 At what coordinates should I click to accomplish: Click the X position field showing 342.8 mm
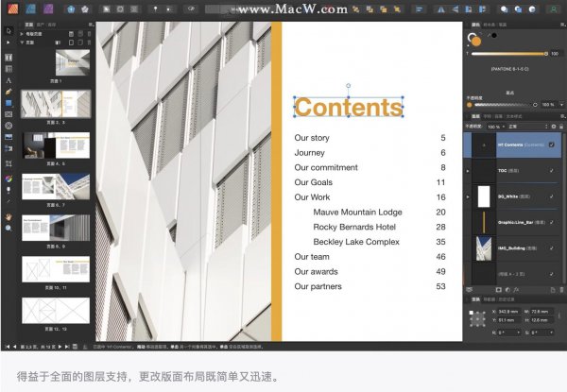point(508,312)
